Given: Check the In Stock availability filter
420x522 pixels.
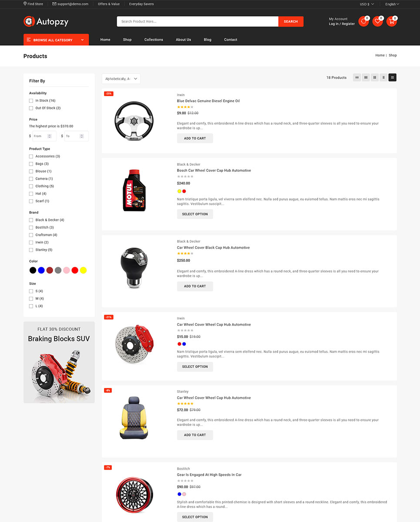Looking at the screenshot, I should coord(31,100).
